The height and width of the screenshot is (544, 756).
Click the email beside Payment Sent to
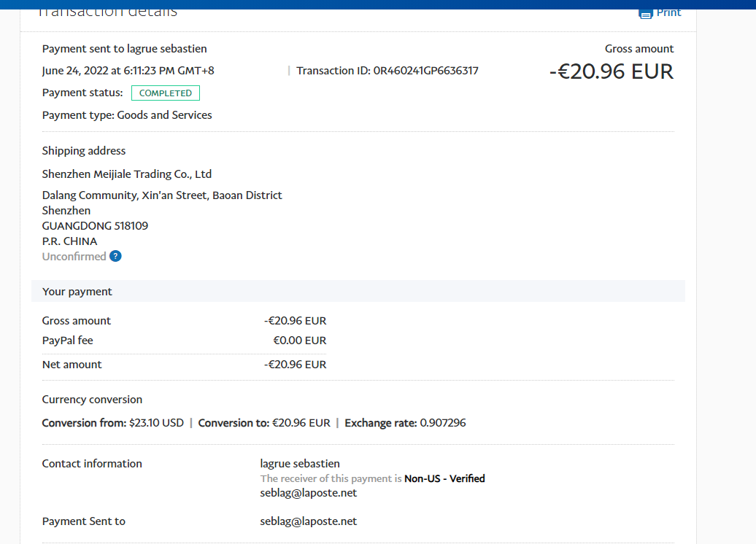coord(308,521)
